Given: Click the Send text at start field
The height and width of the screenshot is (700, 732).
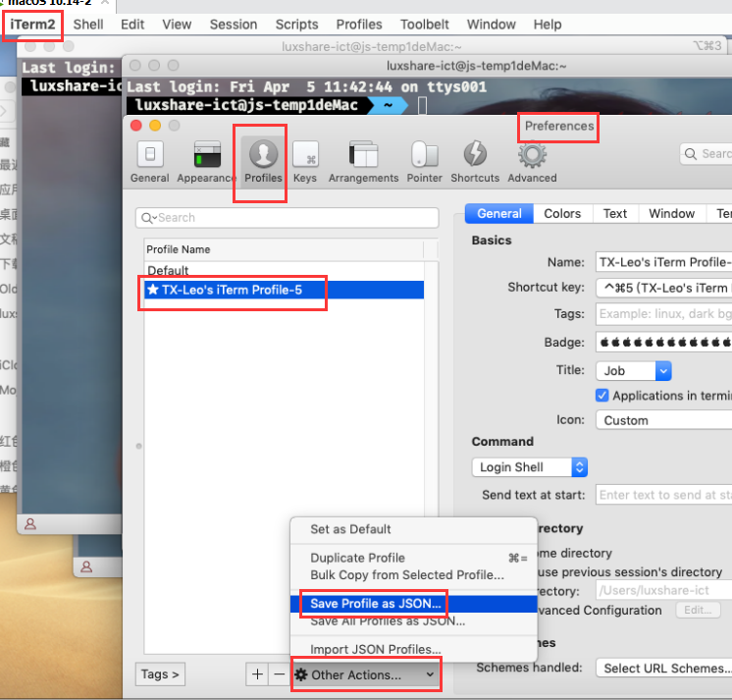Looking at the screenshot, I should 664,495.
